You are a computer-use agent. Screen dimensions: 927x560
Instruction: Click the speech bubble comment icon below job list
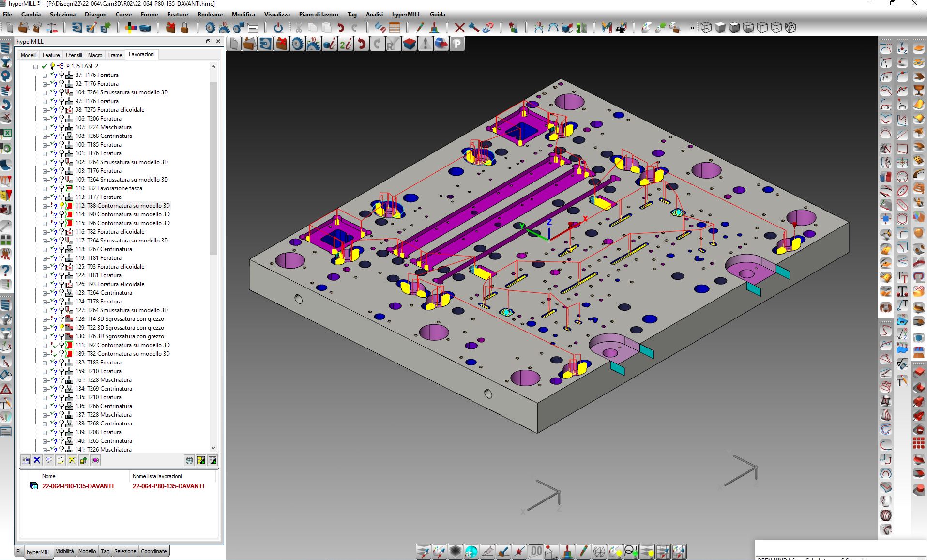[x=48, y=460]
